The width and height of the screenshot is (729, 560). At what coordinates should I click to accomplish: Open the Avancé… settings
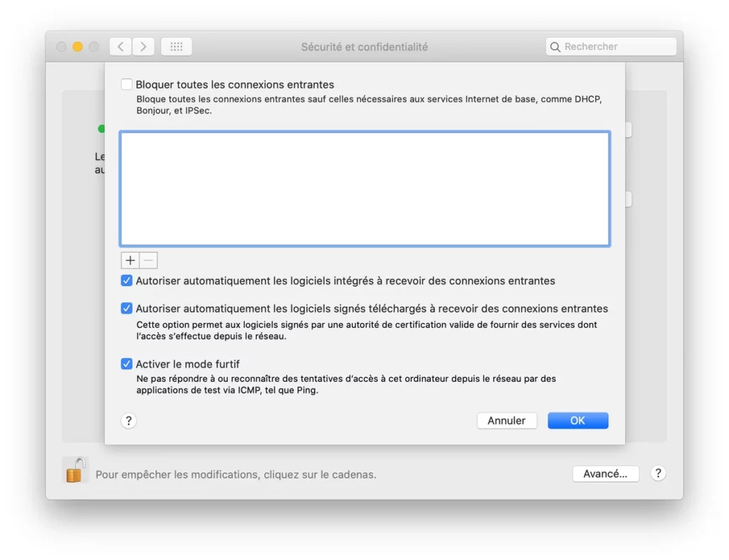pos(605,474)
